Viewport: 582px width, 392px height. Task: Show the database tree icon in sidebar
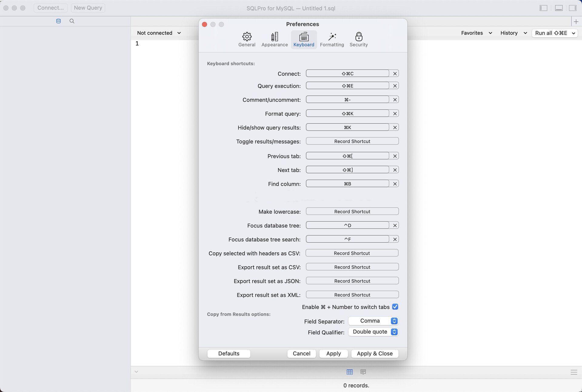coord(59,21)
